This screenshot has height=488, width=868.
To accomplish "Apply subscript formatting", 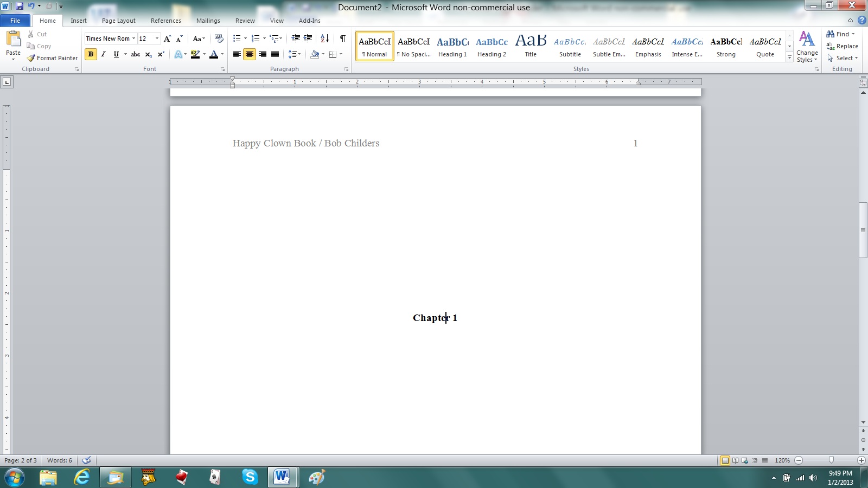I will pyautogui.click(x=148, y=54).
